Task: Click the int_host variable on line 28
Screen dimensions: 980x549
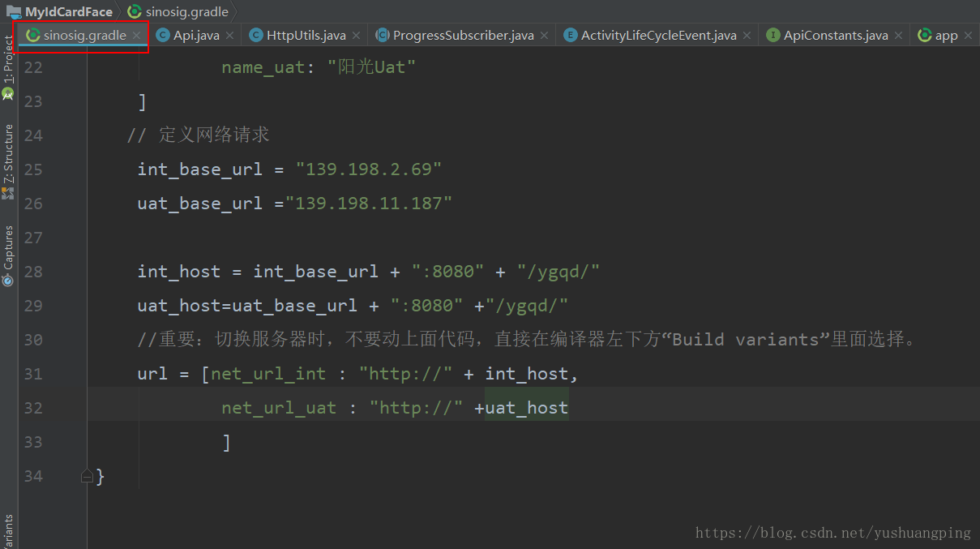Action: (178, 272)
